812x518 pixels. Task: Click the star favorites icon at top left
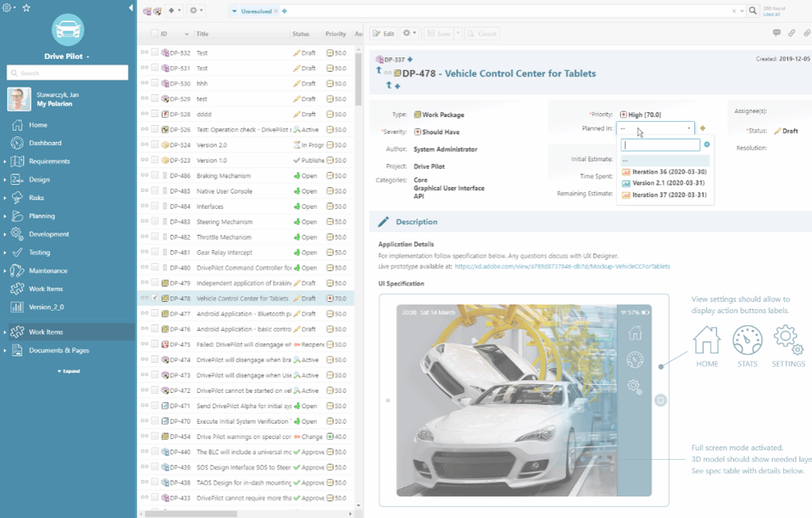(26, 7)
